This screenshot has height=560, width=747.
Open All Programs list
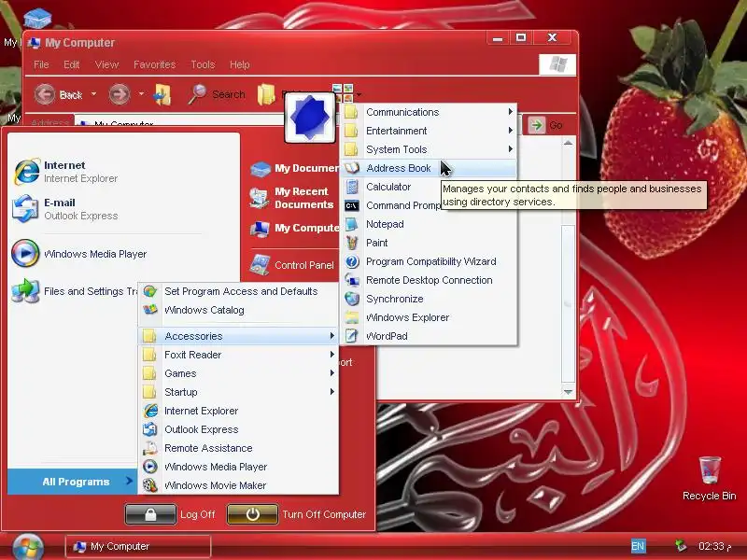73,482
